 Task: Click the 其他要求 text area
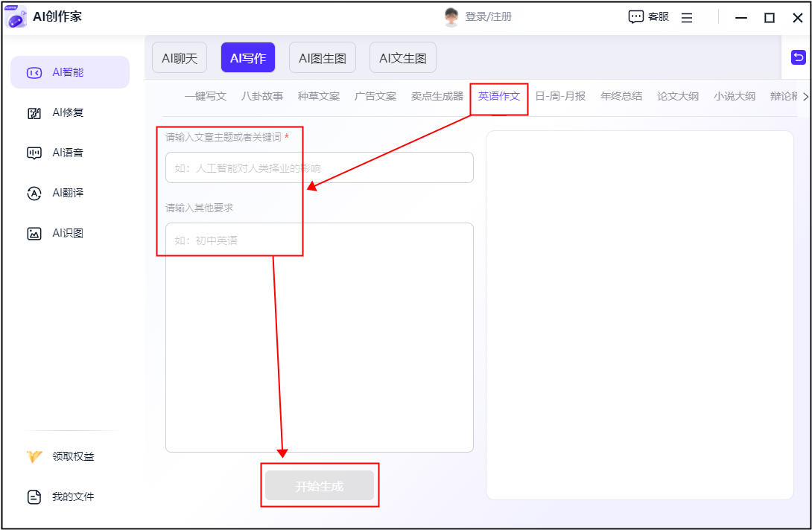click(319, 336)
